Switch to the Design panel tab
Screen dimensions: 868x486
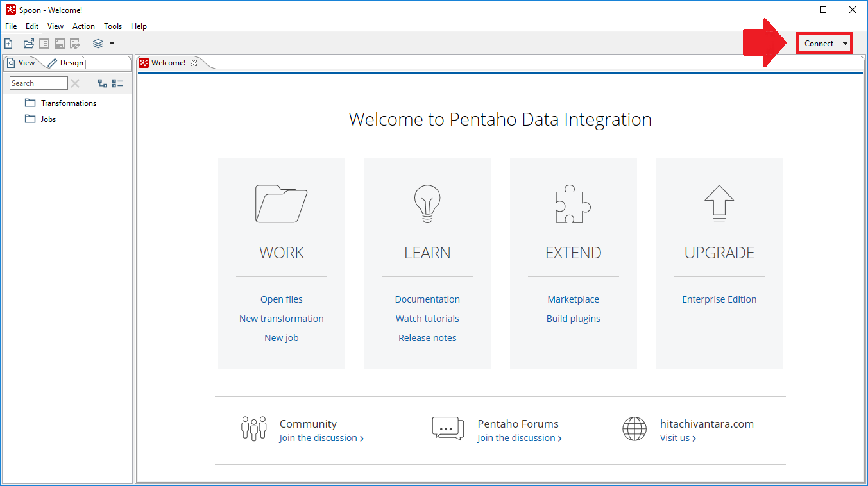[65, 63]
